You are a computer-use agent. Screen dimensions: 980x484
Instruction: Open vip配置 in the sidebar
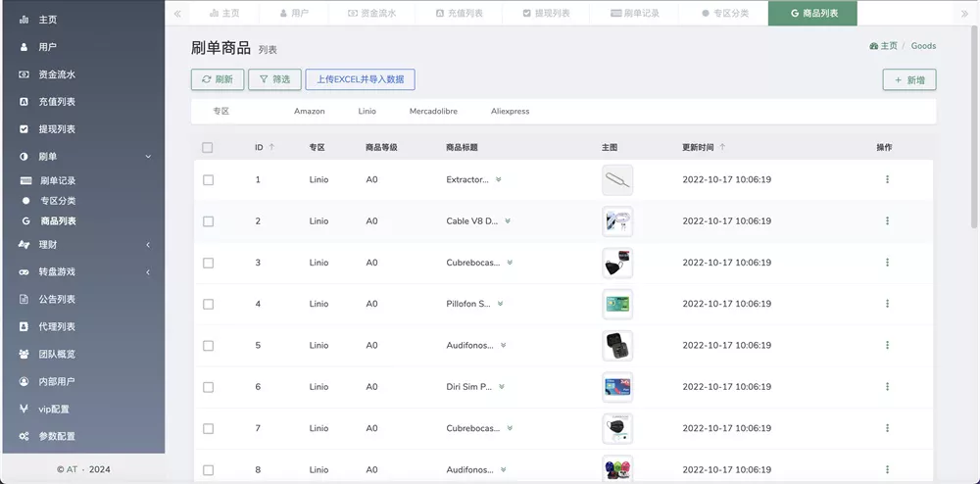tap(53, 409)
